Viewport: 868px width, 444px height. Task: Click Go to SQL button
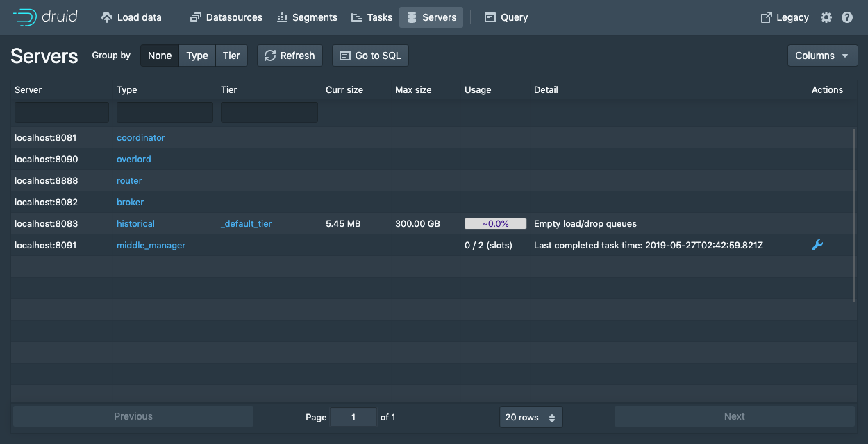click(370, 55)
